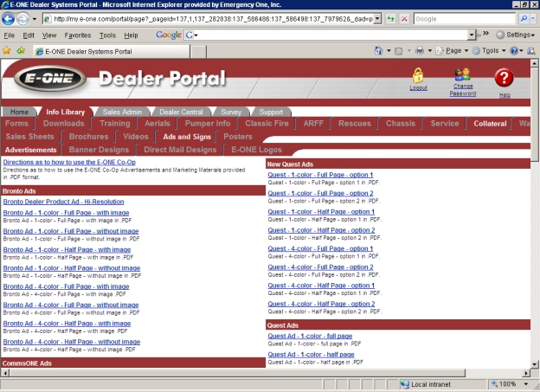Screen dimensions: 540x392
Task: Click the Google toolbar Settings gear icon
Action: tap(500, 35)
